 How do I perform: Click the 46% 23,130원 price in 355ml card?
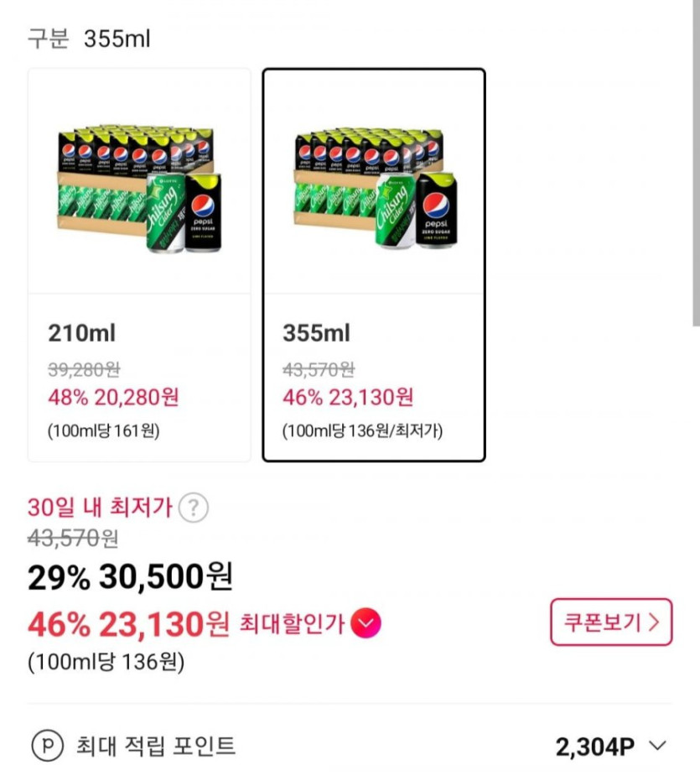[x=347, y=397]
